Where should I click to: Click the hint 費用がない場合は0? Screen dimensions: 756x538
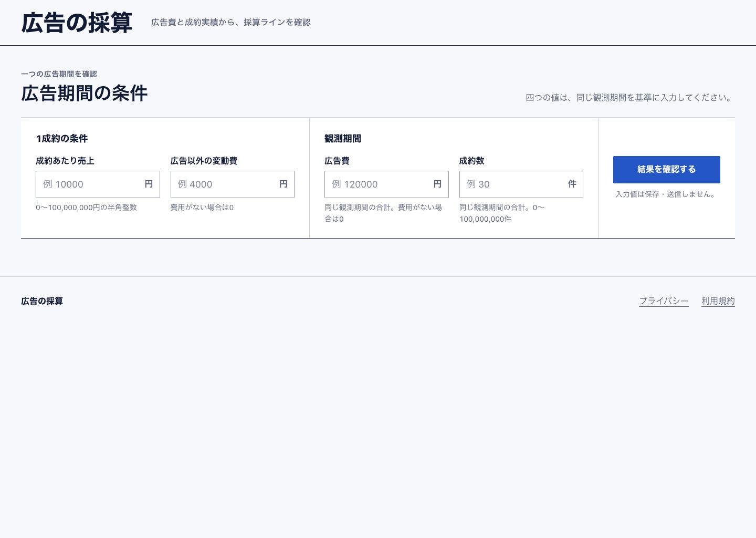click(x=202, y=208)
